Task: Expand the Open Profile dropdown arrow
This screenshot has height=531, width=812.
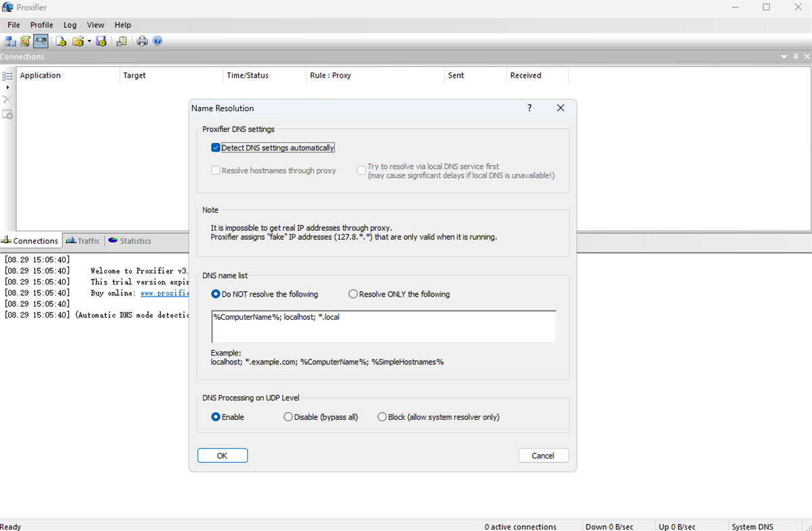Action: (89, 41)
